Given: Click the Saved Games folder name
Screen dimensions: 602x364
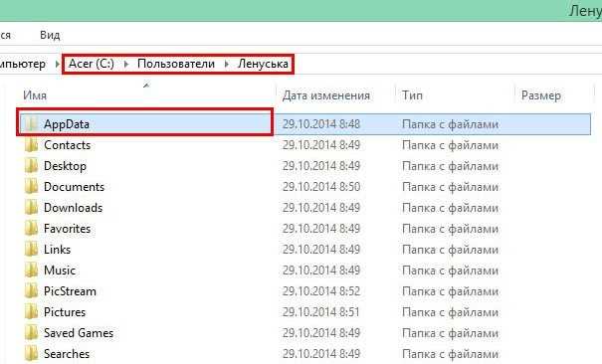Looking at the screenshot, I should (79, 333).
